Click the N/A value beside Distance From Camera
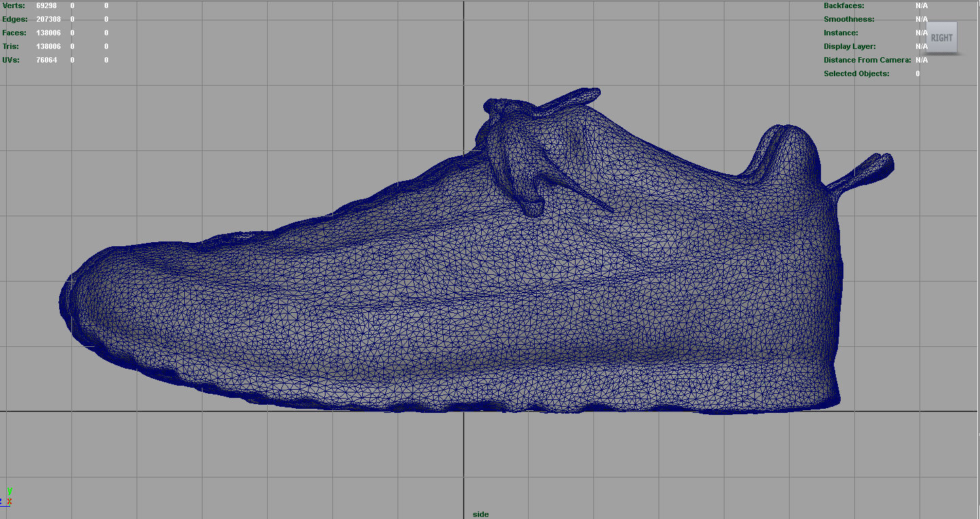This screenshot has width=980, height=519. click(x=922, y=60)
